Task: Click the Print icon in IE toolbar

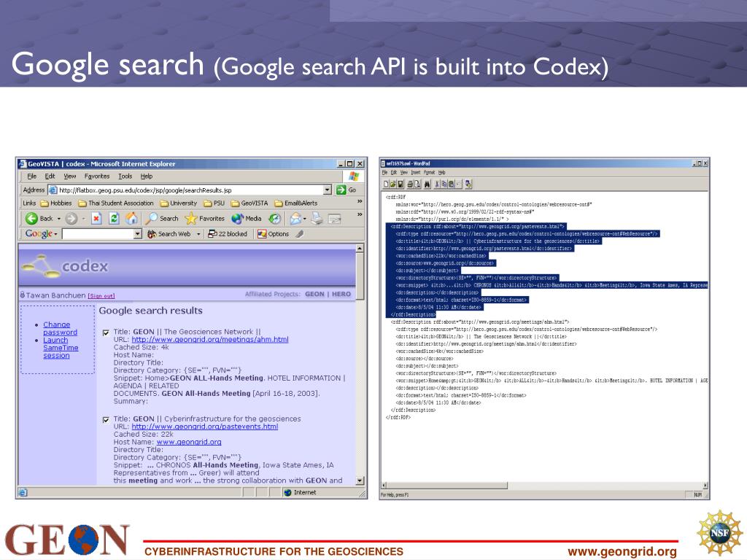Action: tap(317, 219)
